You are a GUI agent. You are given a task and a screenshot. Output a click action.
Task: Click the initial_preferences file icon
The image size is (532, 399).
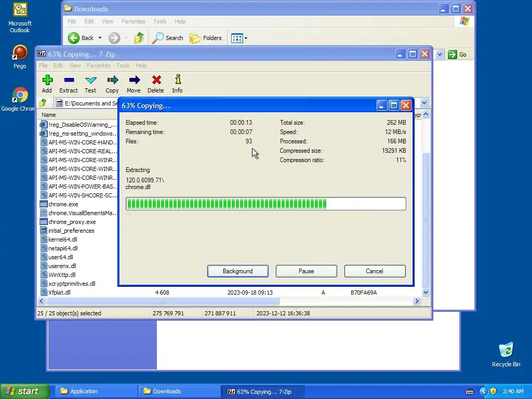(x=44, y=230)
